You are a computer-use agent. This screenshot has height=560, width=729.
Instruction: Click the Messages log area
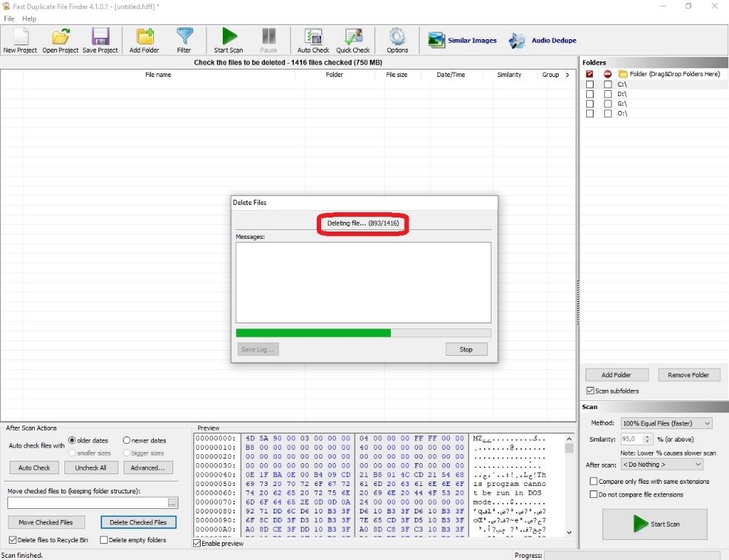tap(363, 282)
